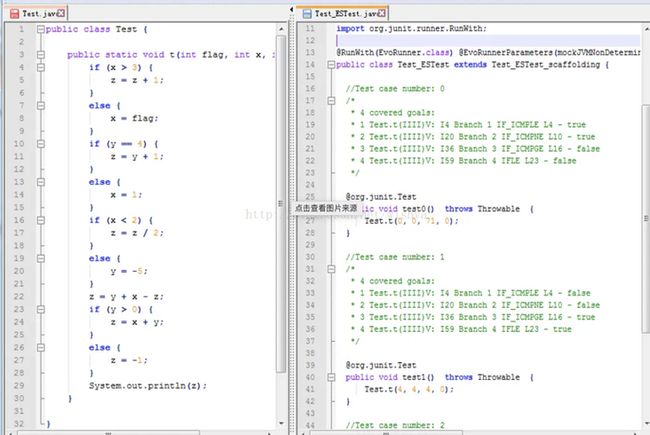Collapse the else block fold on line 13
650x435 pixels.
(x=41, y=182)
